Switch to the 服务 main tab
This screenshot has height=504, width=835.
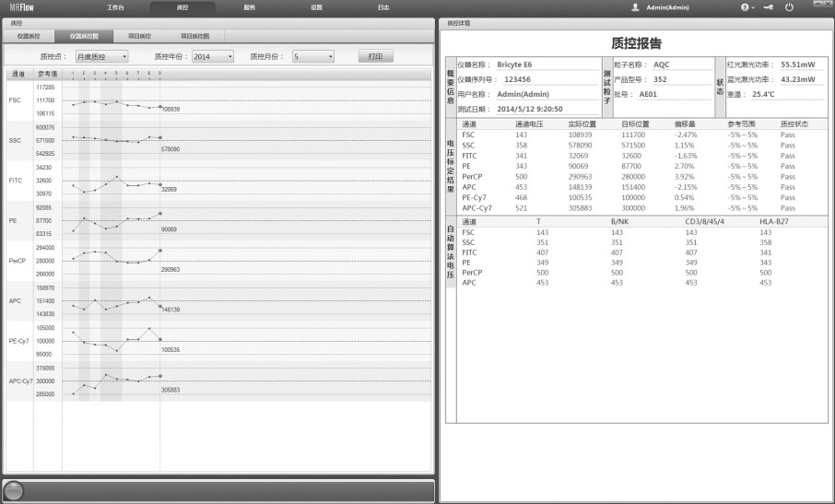pyautogui.click(x=250, y=7)
